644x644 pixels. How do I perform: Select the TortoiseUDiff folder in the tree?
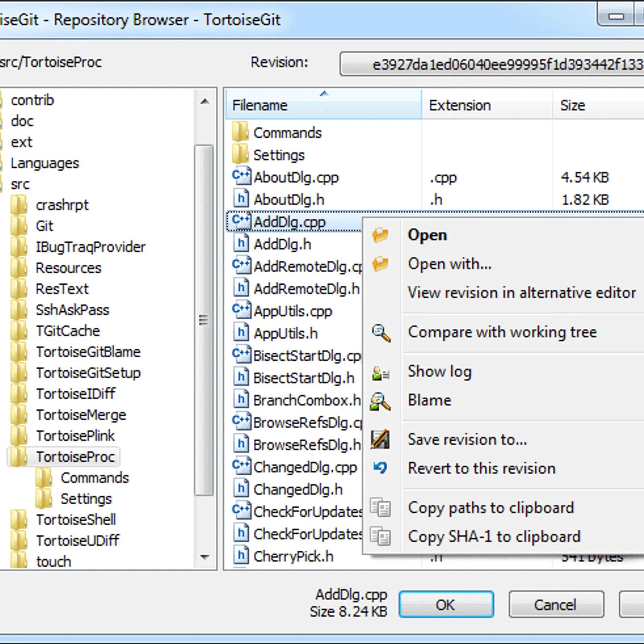click(78, 541)
